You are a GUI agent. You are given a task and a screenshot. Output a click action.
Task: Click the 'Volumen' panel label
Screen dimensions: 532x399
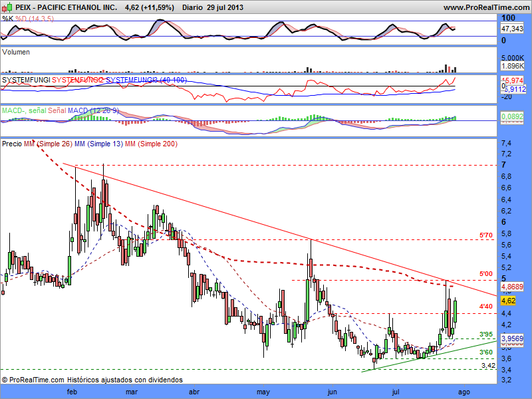pyautogui.click(x=16, y=52)
